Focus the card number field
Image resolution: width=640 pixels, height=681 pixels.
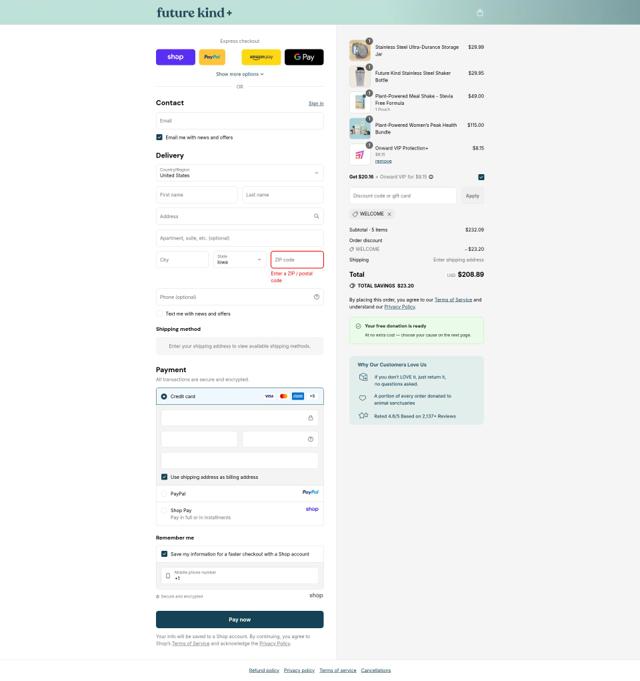pos(240,418)
